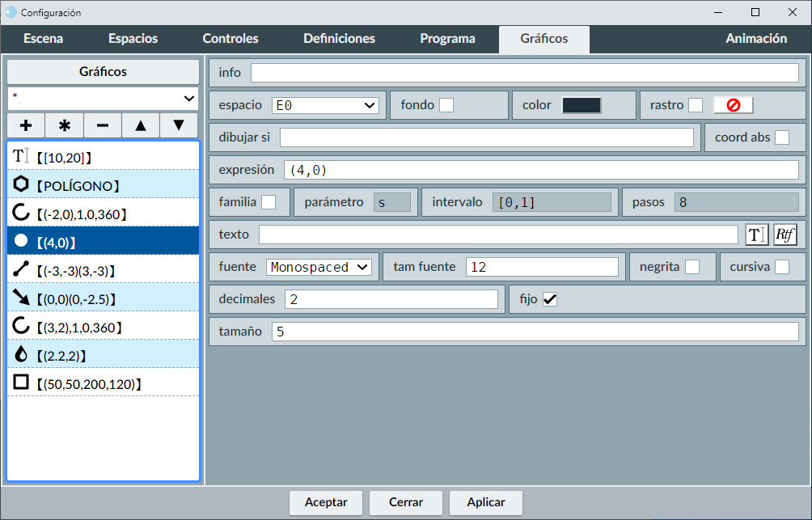Click the asterisk duplicate graphic icon
This screenshot has width=812, height=520.
(x=65, y=125)
